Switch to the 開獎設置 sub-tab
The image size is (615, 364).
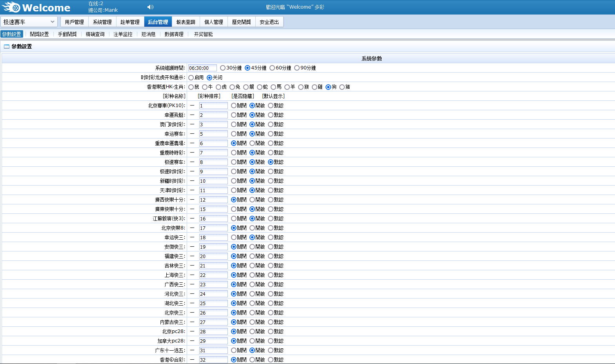[39, 34]
